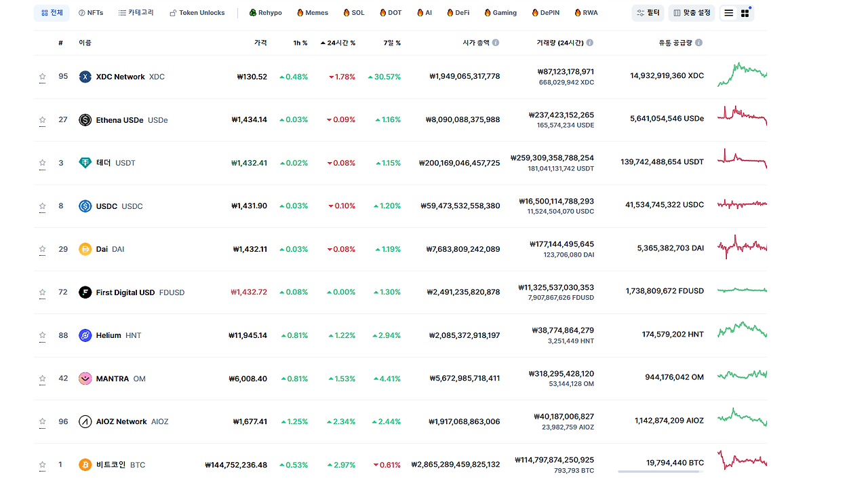Open Helium 7-day sparkline chart
Image resolution: width=868 pixels, height=479 pixels.
click(742, 330)
